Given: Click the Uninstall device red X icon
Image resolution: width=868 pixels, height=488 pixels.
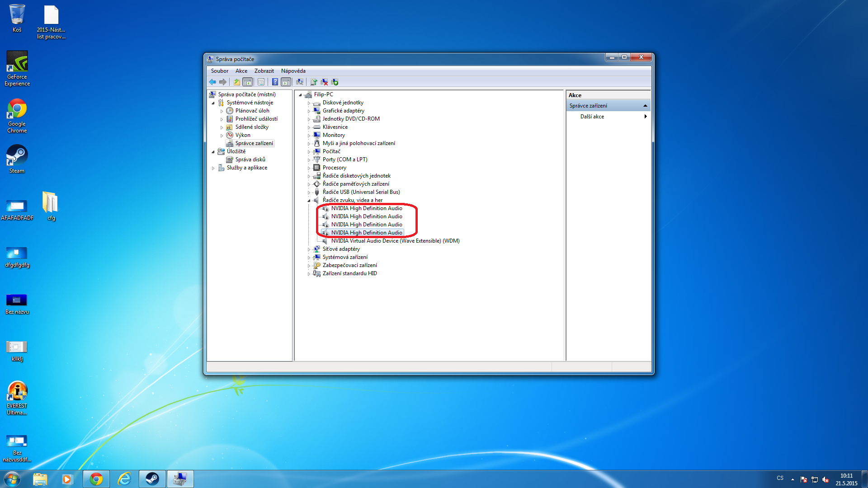Looking at the screenshot, I should pos(324,82).
